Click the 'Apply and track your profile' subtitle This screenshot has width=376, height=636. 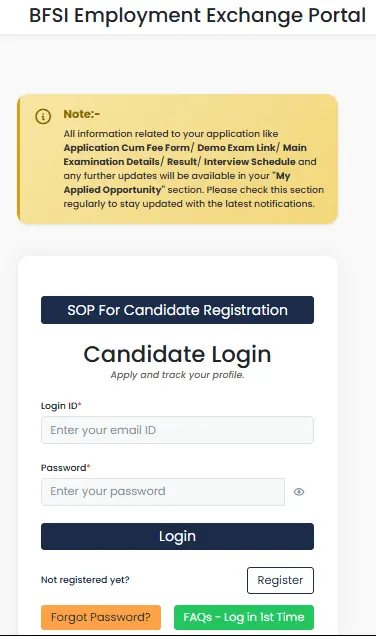tap(177, 375)
